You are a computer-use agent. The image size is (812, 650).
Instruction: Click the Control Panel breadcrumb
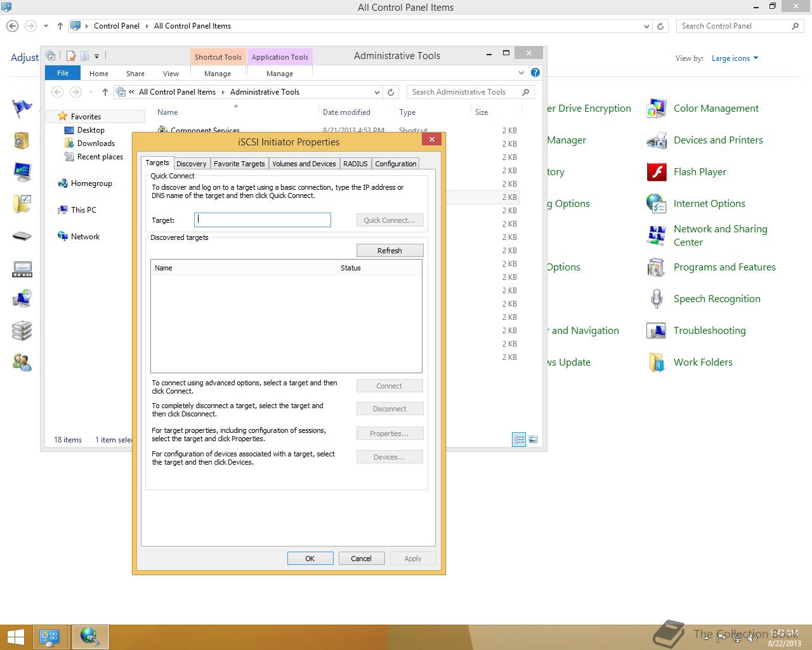pos(117,26)
